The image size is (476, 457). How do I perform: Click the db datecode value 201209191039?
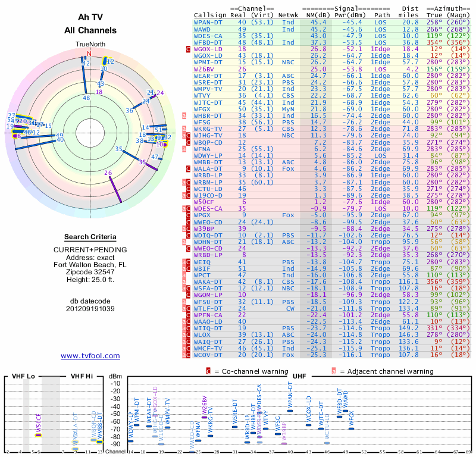pos(90,309)
